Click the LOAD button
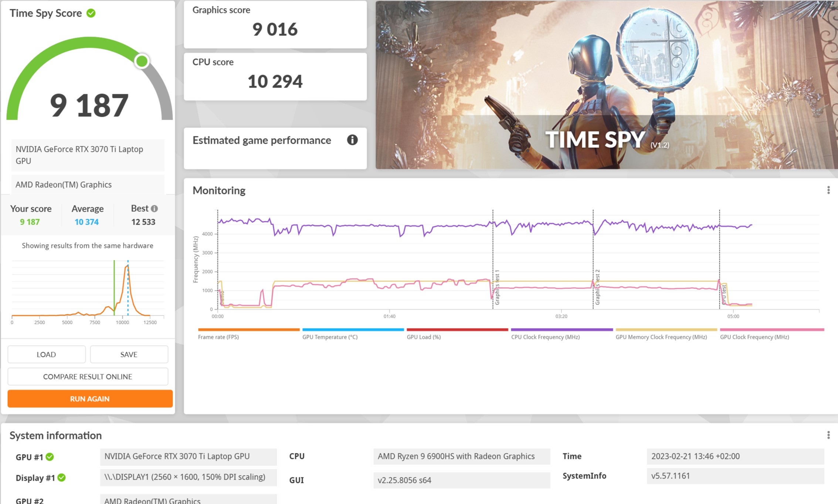Image resolution: width=838 pixels, height=504 pixels. pyautogui.click(x=47, y=354)
